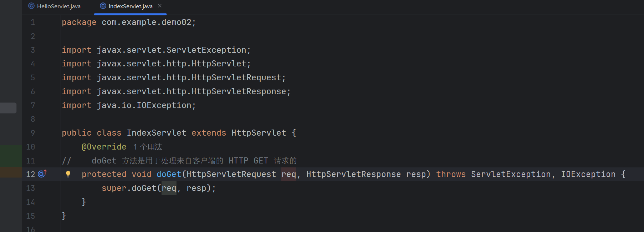The width and height of the screenshot is (644, 232).
Task: Open the light bulb quick-fix menu
Action: [x=68, y=174]
